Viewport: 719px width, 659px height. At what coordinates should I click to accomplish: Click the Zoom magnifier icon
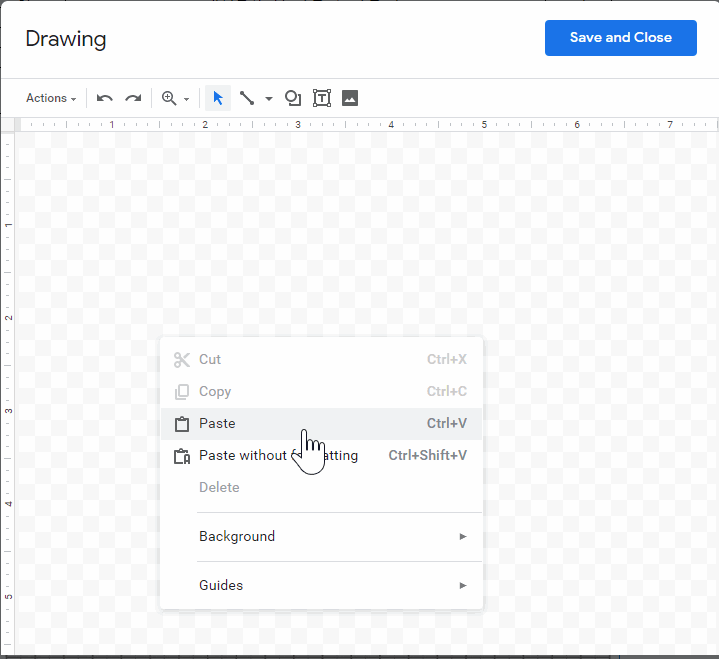[169, 98]
